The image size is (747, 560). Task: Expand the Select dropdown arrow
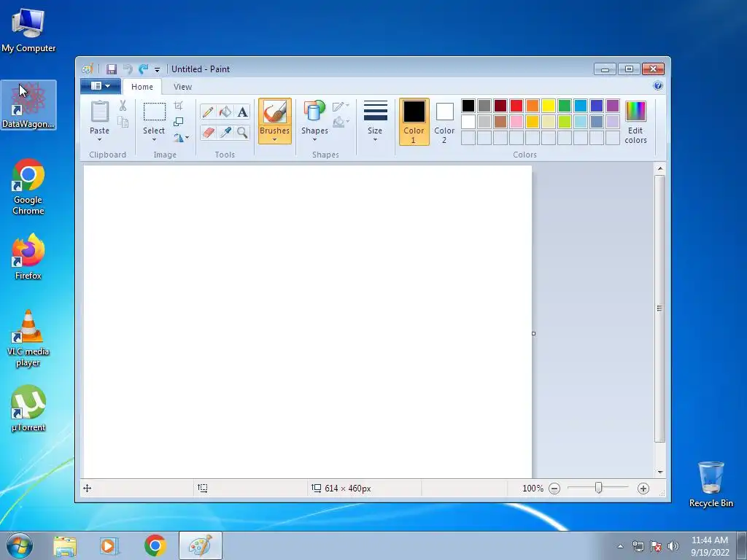point(154,139)
